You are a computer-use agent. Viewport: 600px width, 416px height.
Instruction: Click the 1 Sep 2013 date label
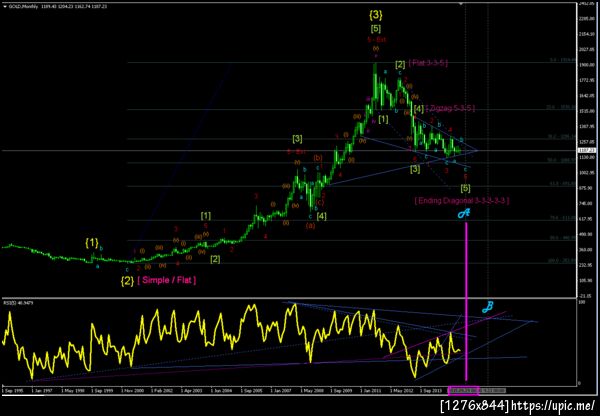[431, 391]
